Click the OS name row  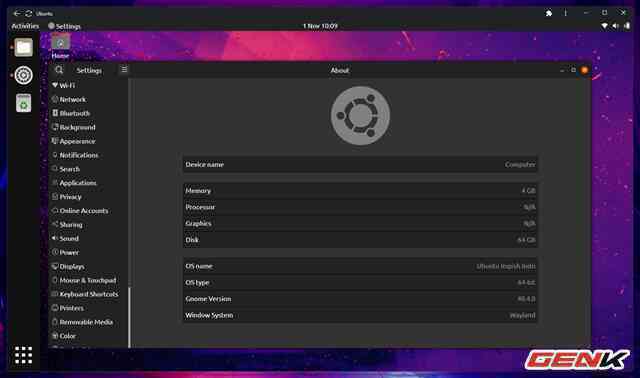coord(360,266)
